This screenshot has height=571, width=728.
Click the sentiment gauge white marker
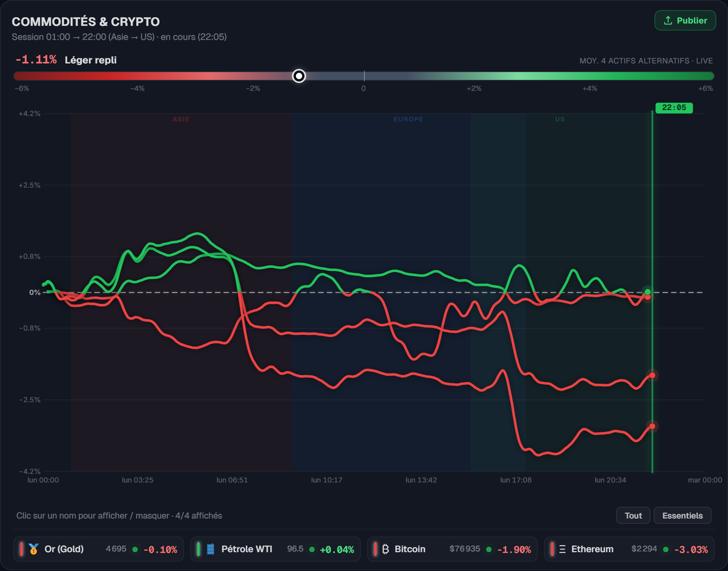(299, 76)
